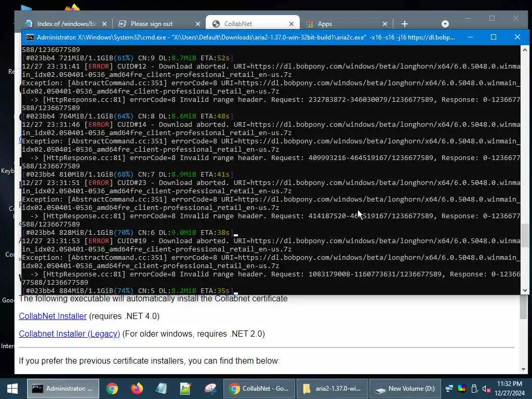
Task: Launch Chrome from the taskbar
Action: click(x=112, y=389)
